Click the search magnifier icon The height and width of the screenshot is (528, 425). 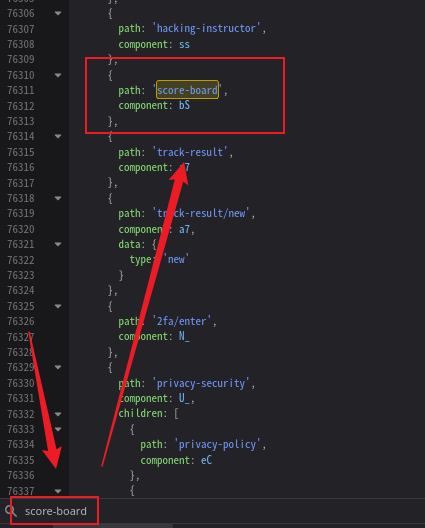(10, 511)
